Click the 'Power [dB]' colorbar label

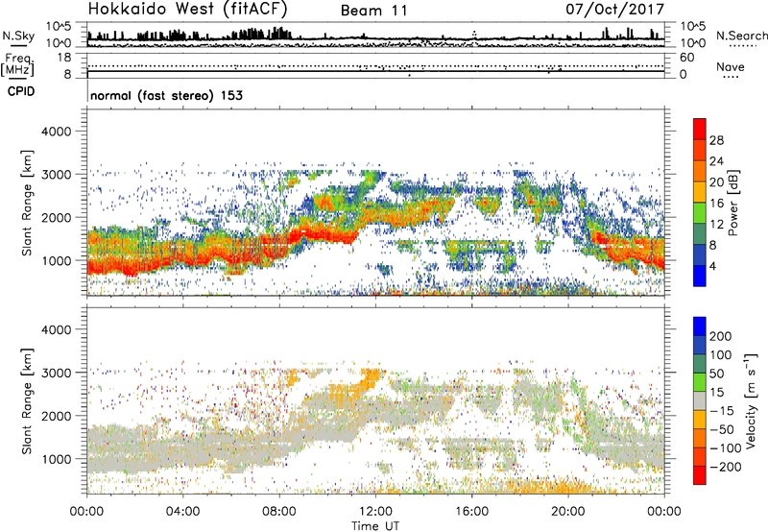(733, 203)
